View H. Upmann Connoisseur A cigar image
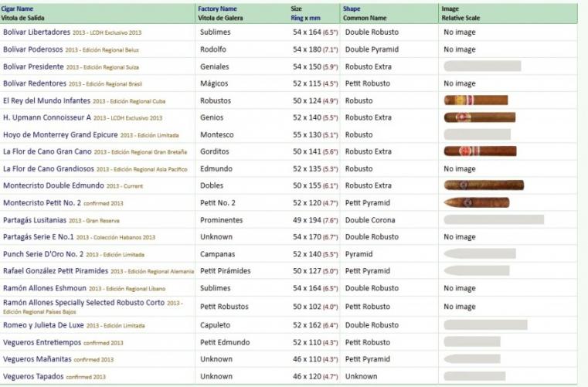This screenshot has width=588, height=387. (x=480, y=117)
